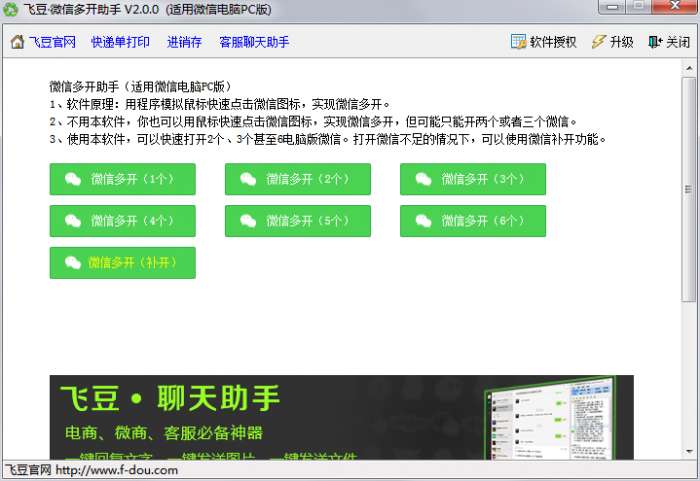Click the lightning bolt 升级 icon
The width and height of the screenshot is (700, 481).
coord(598,42)
